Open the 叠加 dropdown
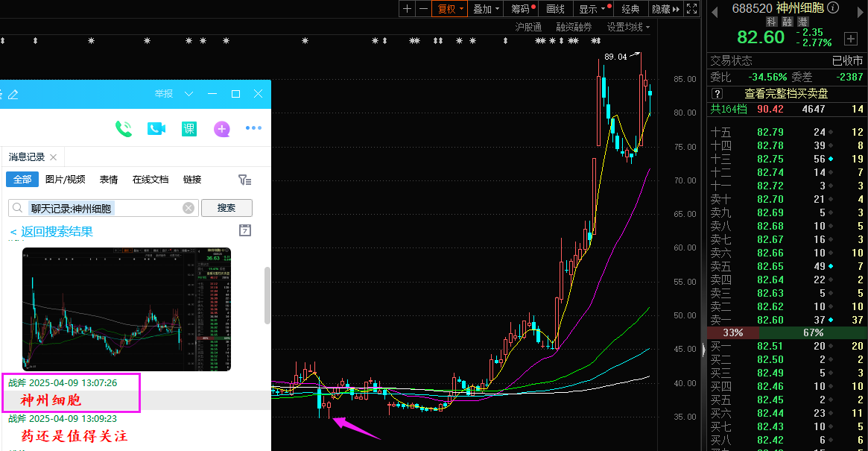 tap(486, 8)
